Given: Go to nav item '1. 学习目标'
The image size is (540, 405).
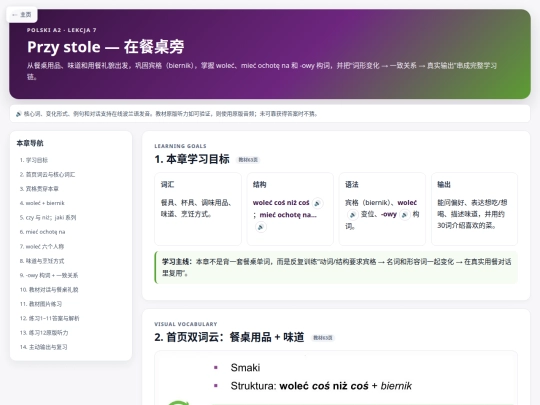Looking at the screenshot, I should coord(34,160).
